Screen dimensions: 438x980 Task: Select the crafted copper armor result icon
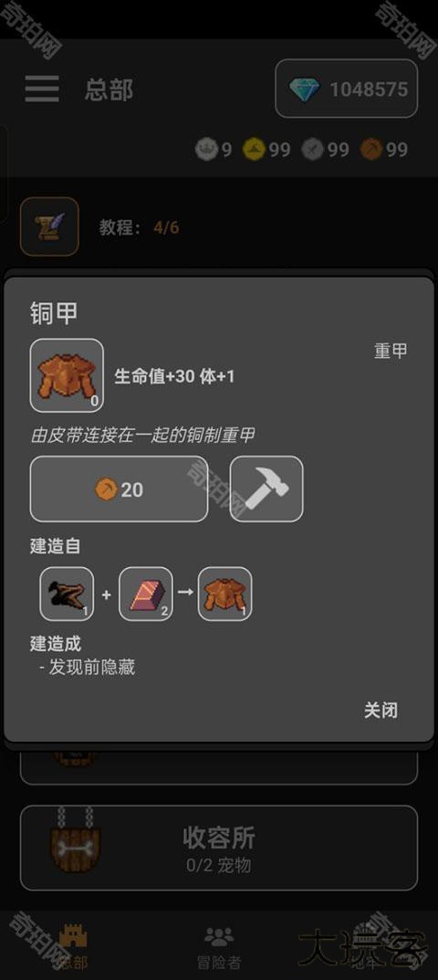(225, 594)
